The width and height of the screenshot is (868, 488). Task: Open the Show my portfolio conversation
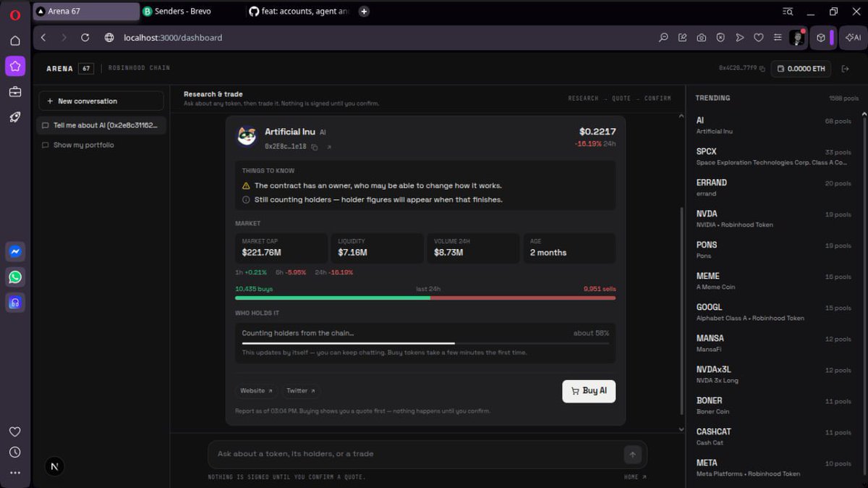101,145
